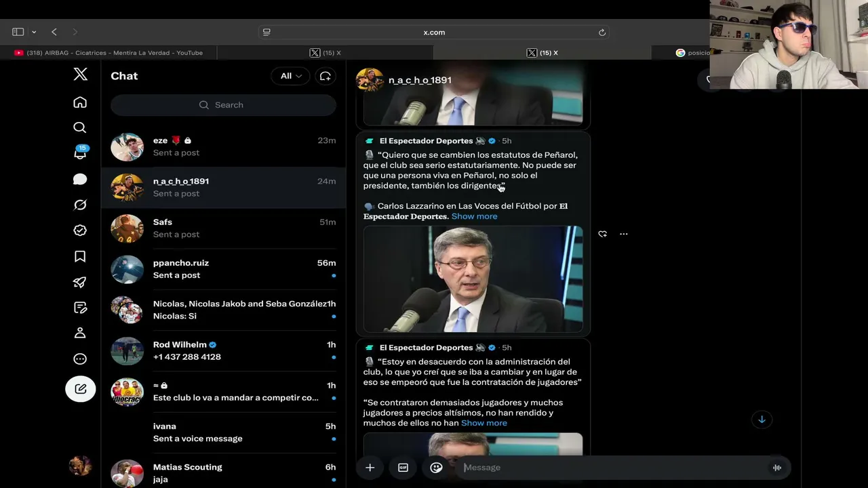Go to the Home feed icon
The height and width of the screenshot is (488, 868).
[80, 102]
